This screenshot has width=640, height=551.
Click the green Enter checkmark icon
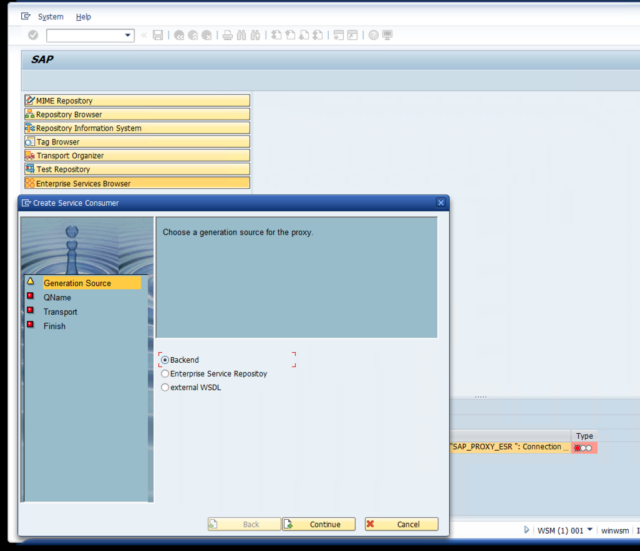pyautogui.click(x=33, y=35)
